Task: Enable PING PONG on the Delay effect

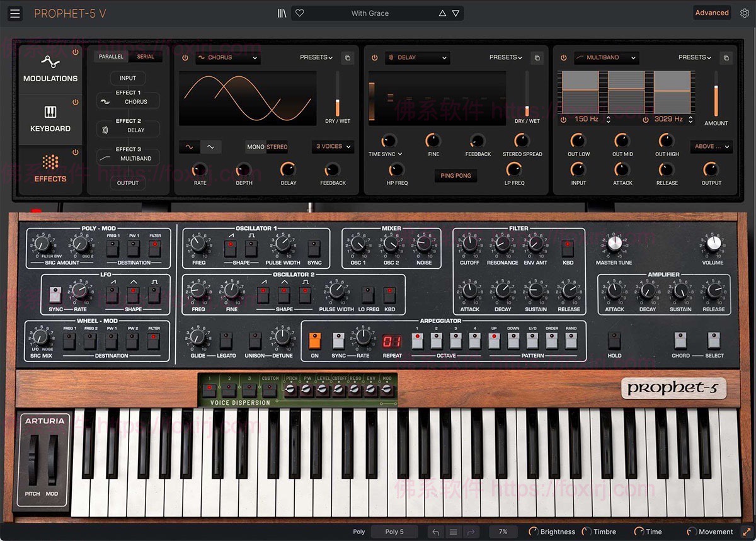Action: (455, 176)
